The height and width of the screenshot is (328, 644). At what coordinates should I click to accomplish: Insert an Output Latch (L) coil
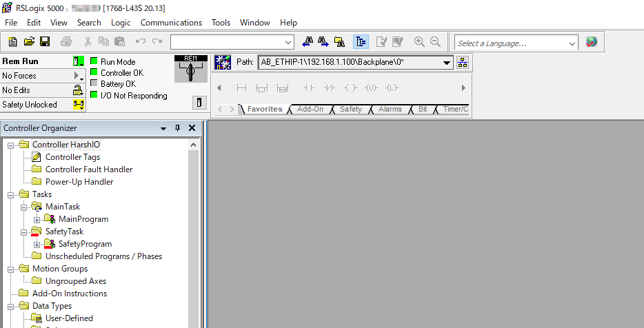[392, 88]
